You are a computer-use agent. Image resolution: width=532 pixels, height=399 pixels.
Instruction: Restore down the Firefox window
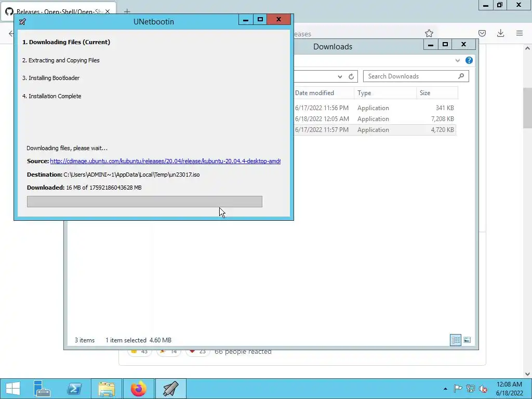coord(500,5)
